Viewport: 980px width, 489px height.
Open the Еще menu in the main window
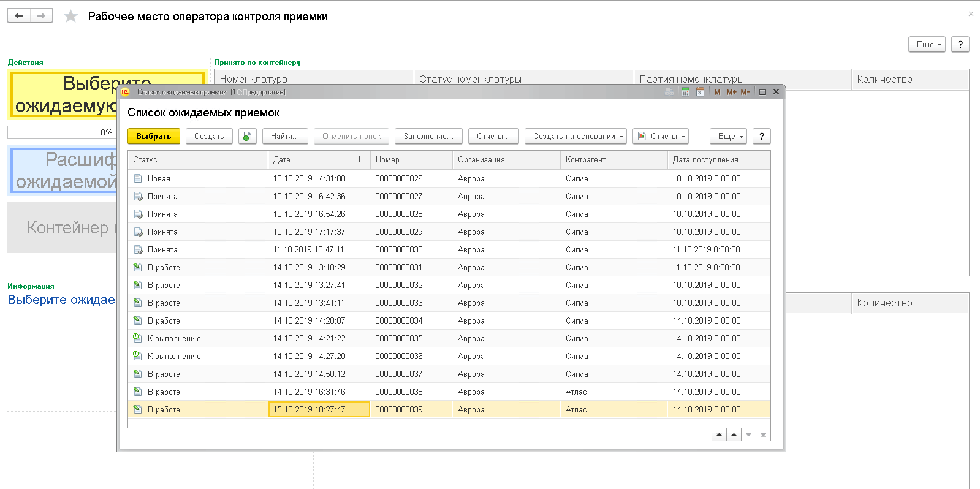(927, 44)
